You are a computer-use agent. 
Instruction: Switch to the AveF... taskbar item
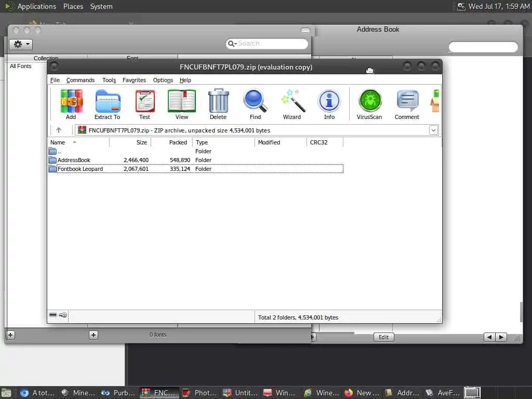coord(443,393)
